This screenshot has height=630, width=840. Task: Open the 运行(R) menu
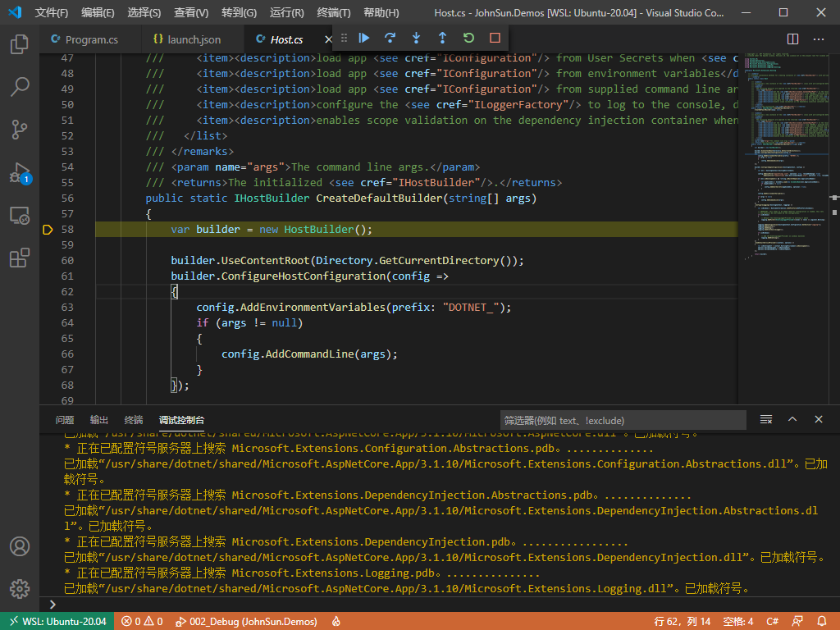click(286, 12)
